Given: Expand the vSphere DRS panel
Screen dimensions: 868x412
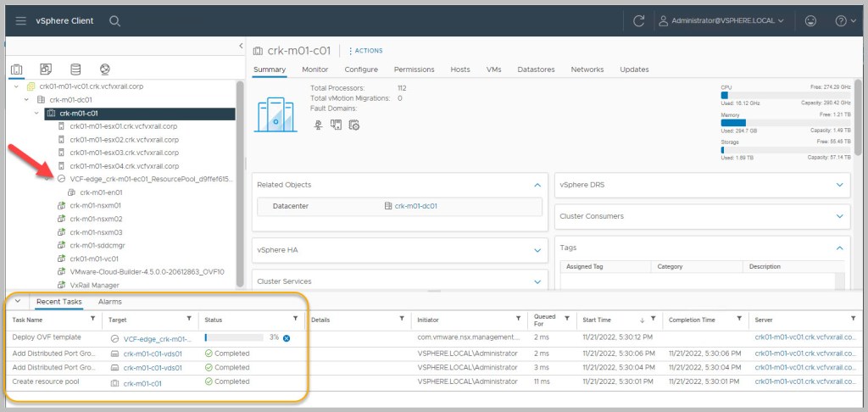Looking at the screenshot, I should [840, 184].
